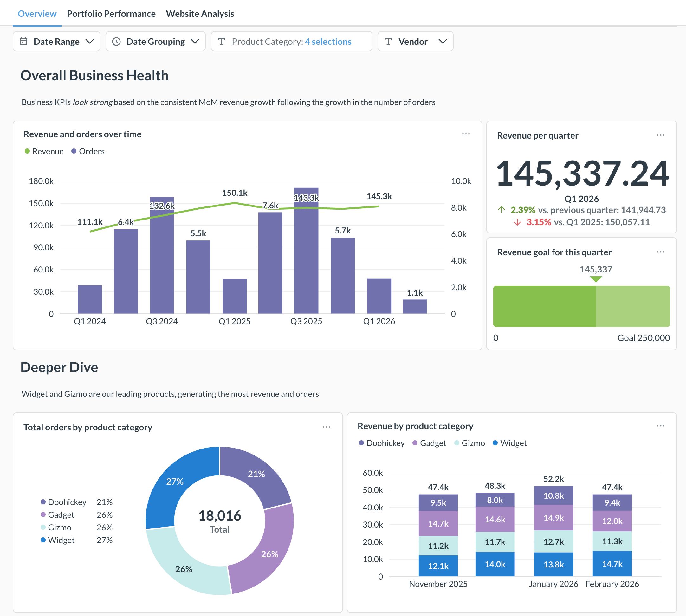Click the Doohickey 21% donut slice

257,474
